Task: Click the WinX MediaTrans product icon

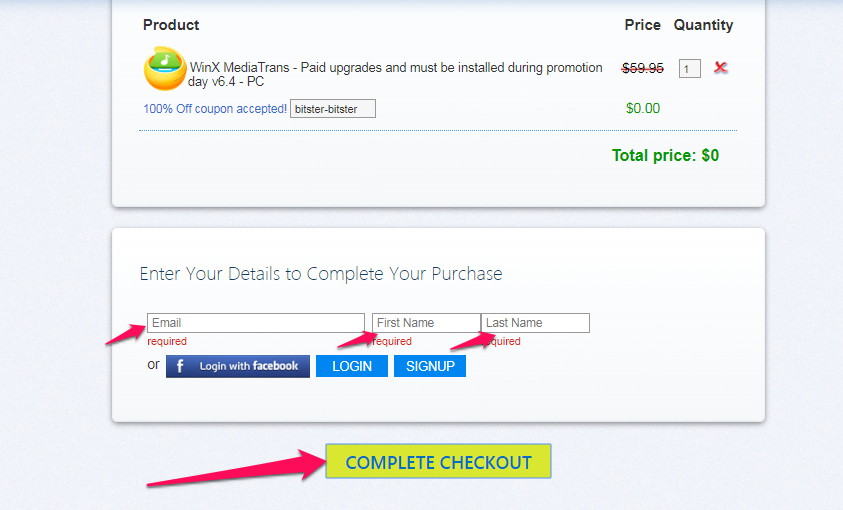Action: click(x=165, y=68)
